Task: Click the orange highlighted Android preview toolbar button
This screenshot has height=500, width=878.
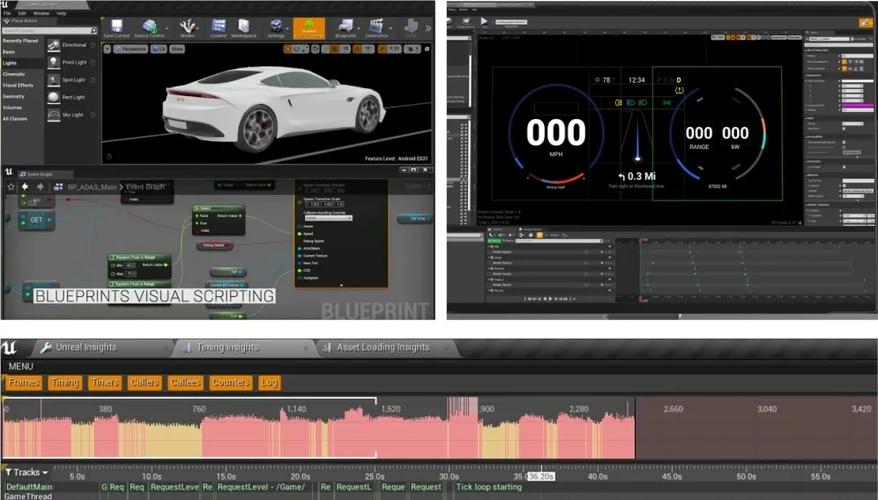Action: click(309, 28)
